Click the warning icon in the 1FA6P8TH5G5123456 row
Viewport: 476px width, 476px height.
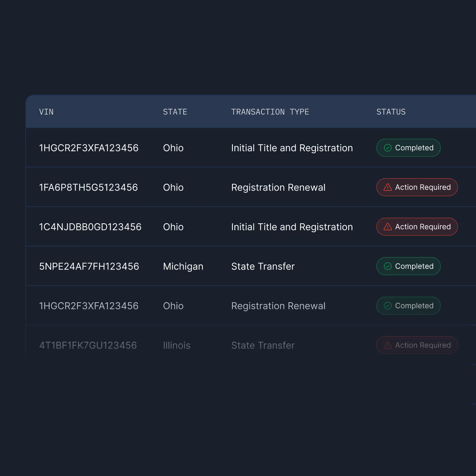[x=388, y=187]
